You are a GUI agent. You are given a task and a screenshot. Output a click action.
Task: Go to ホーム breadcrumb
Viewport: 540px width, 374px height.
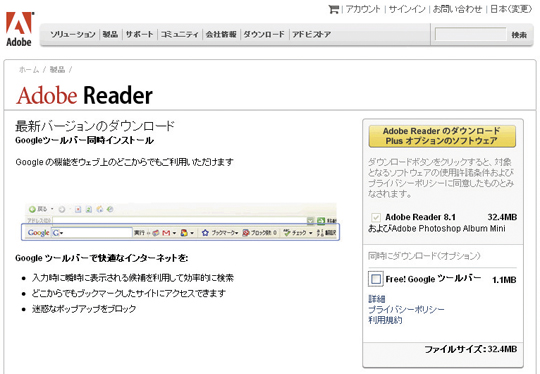(29, 70)
